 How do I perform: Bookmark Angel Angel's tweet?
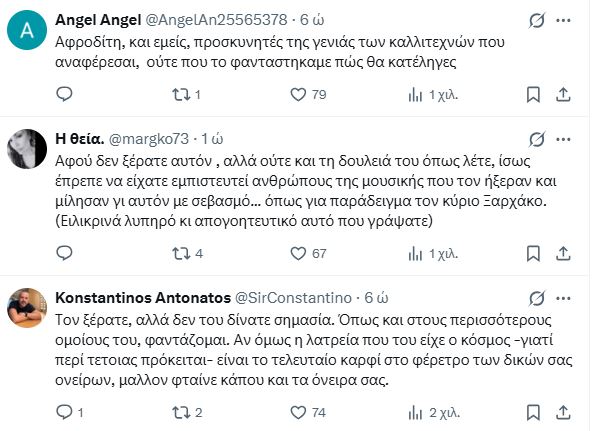[x=533, y=94]
